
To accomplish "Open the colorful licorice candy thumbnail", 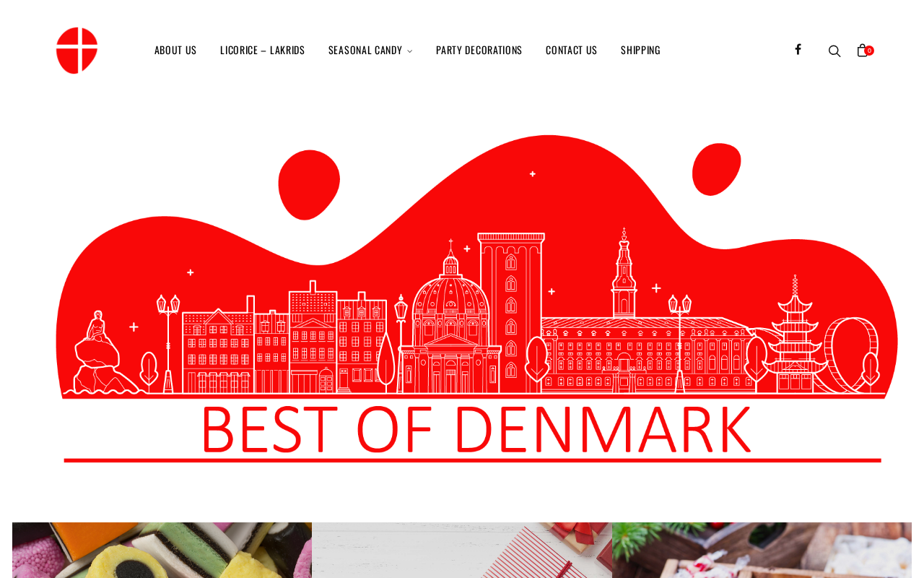I will tap(162, 550).
